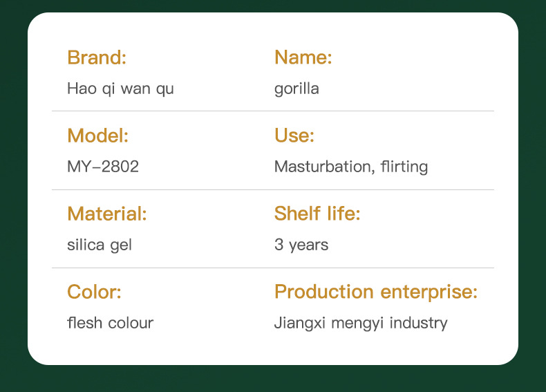This screenshot has height=392, width=546.
Task: Select the "gorilla" name value
Action: click(296, 89)
